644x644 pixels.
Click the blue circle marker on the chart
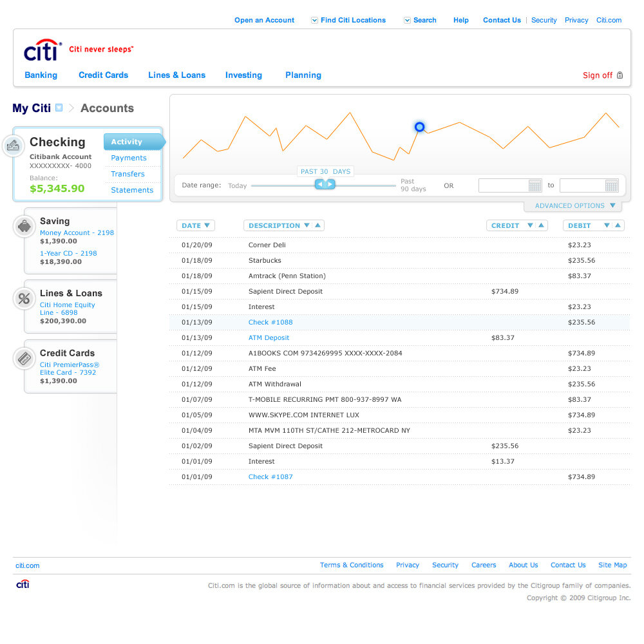(419, 127)
